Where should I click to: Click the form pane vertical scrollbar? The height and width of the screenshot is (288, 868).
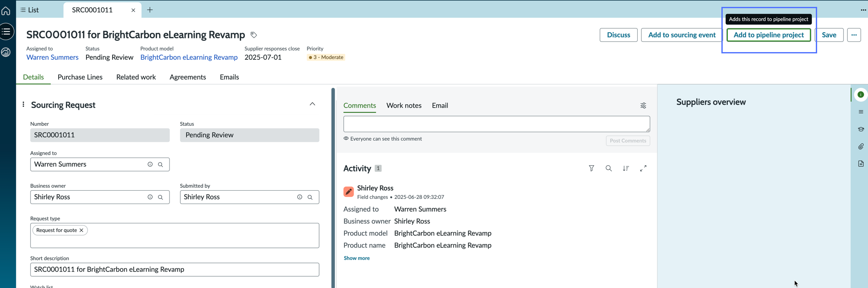(333, 188)
